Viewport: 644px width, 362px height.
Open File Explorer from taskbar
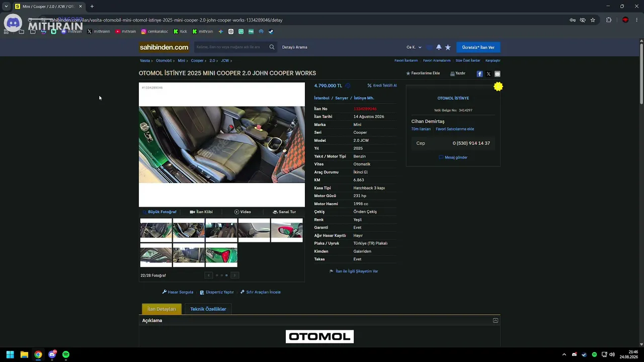pos(24,354)
